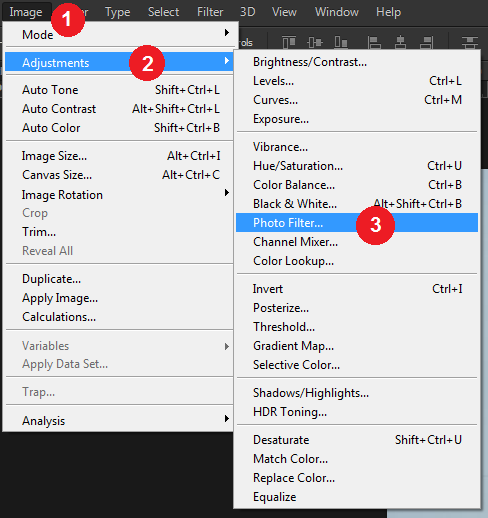Image resolution: width=488 pixels, height=518 pixels.
Task: Click the Analysis menu entry label
Action: (44, 421)
